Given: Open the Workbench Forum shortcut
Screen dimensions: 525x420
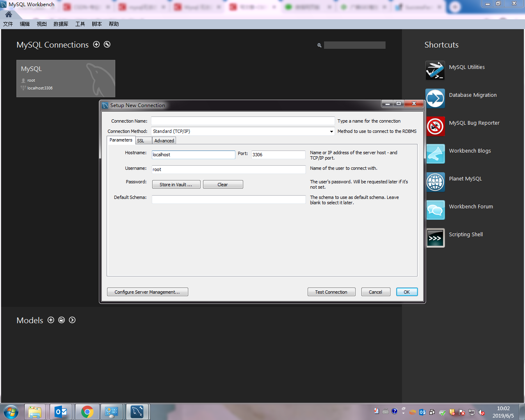Looking at the screenshot, I should pyautogui.click(x=435, y=210).
